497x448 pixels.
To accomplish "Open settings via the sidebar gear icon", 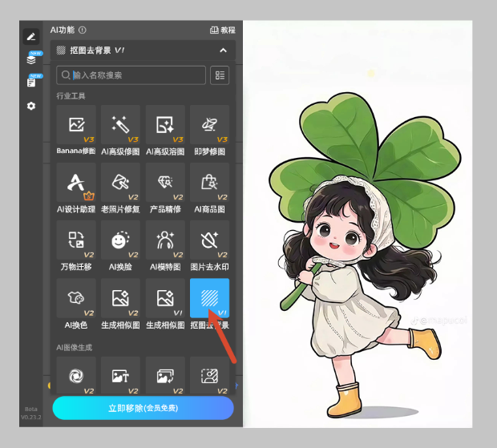I will [31, 106].
